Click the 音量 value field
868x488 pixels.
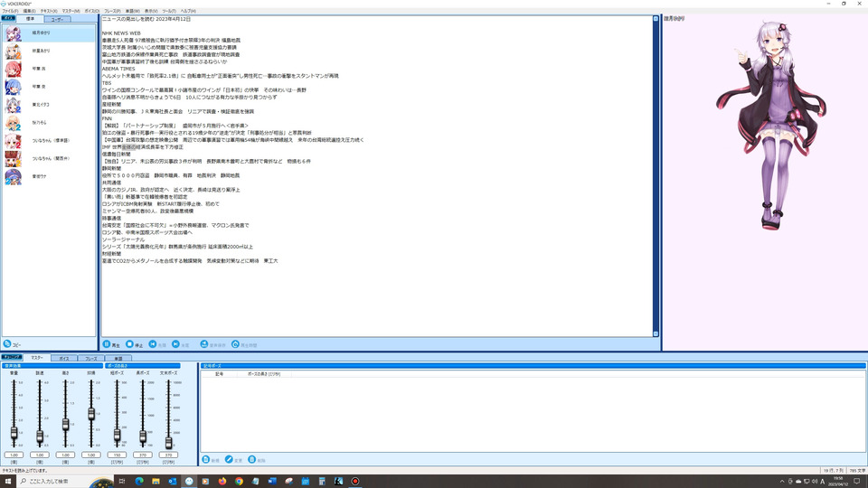point(14,455)
